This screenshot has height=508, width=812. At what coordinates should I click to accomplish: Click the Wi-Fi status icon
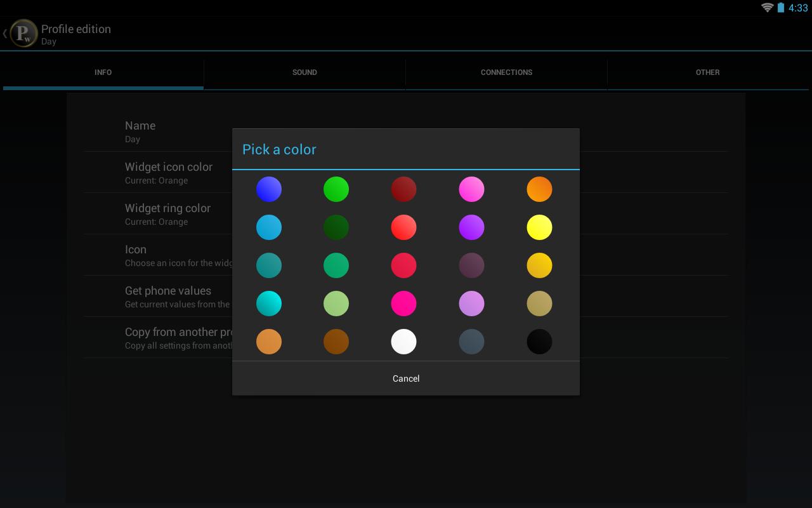pyautogui.click(x=767, y=8)
